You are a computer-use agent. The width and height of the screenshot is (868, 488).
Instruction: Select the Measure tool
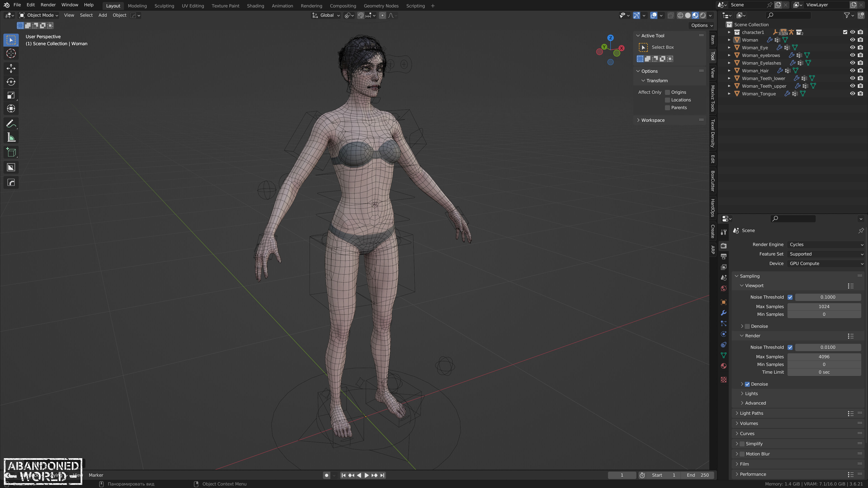click(x=11, y=137)
